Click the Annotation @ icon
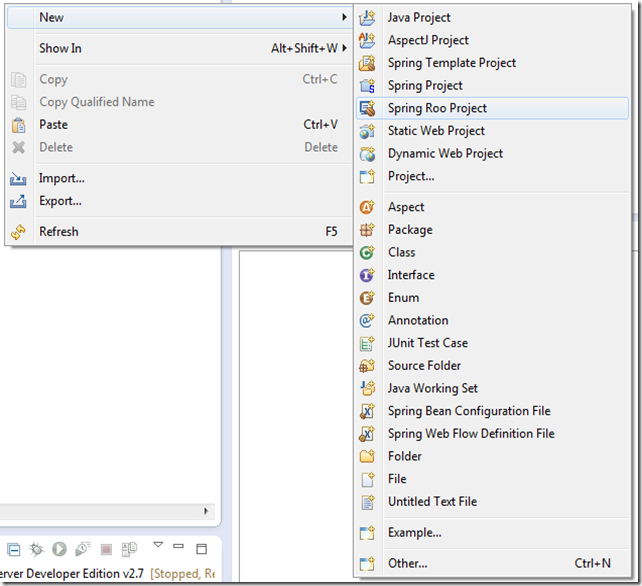 367,320
